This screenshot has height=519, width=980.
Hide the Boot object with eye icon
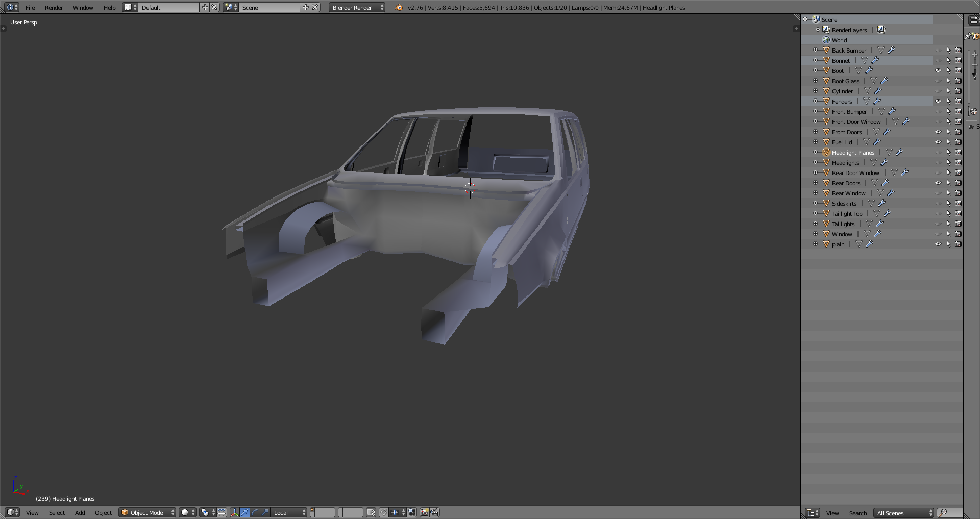938,70
